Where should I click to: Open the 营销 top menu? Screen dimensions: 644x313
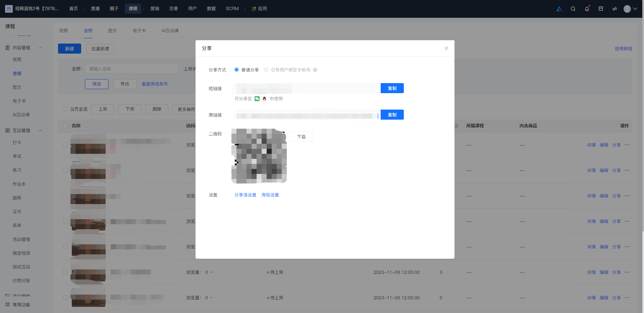pyautogui.click(x=155, y=9)
